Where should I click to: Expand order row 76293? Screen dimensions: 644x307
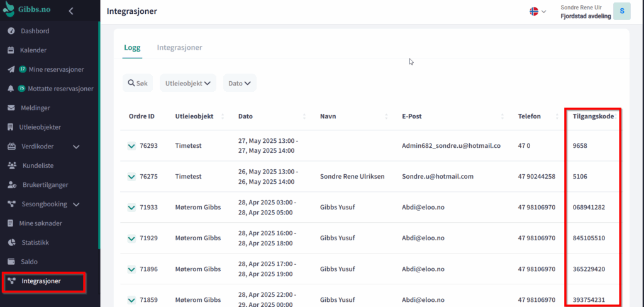(131, 146)
